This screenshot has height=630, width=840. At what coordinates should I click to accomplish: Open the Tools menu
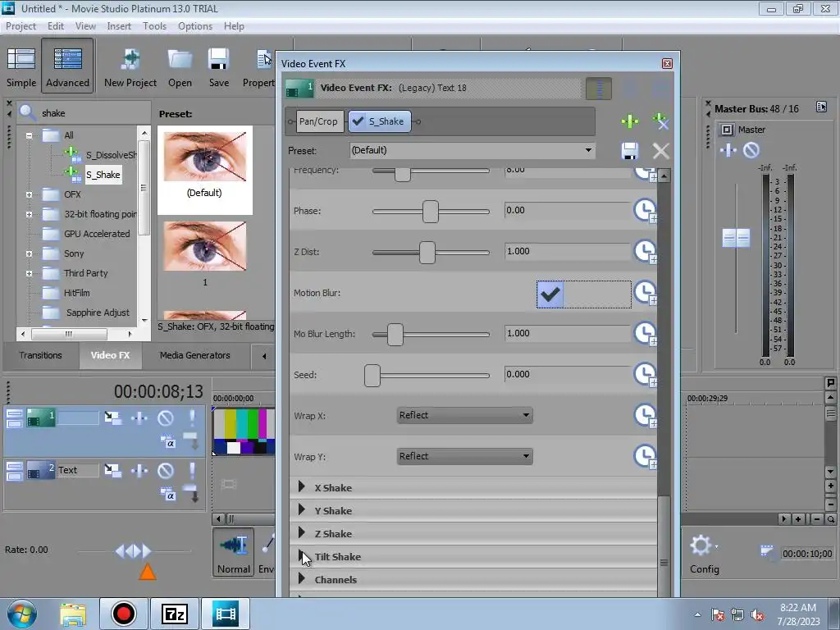point(154,26)
